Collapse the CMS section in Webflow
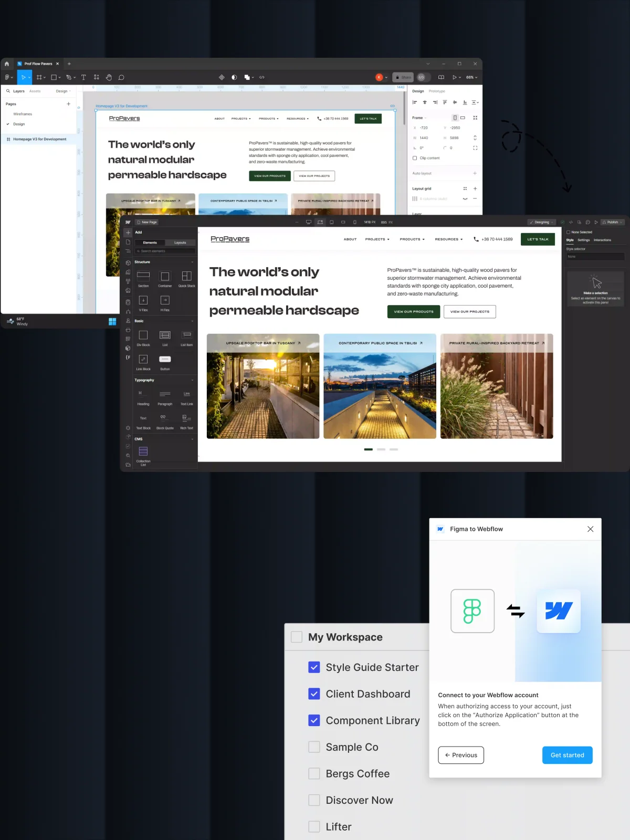 click(x=192, y=439)
